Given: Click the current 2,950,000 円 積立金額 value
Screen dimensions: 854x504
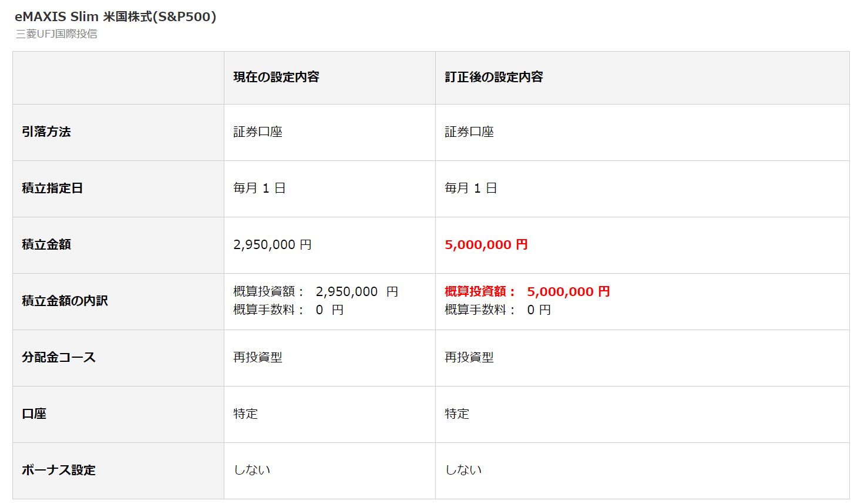Looking at the screenshot, I should click(x=273, y=245).
